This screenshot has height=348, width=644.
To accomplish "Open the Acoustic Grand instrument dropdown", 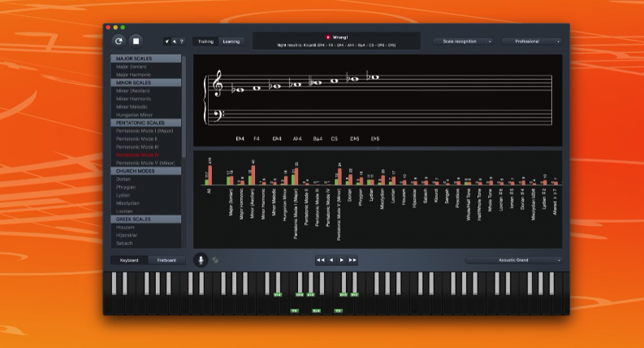I will click(513, 260).
